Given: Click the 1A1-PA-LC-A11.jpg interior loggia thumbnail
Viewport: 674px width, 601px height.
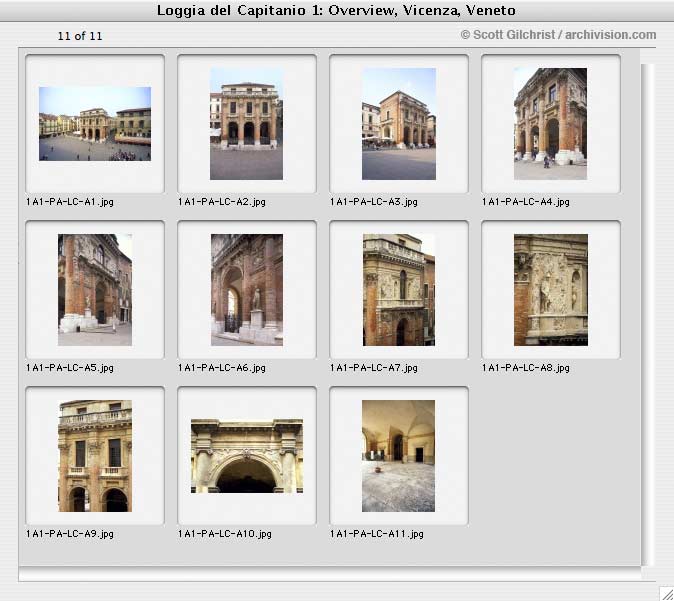Looking at the screenshot, I should click(398, 456).
